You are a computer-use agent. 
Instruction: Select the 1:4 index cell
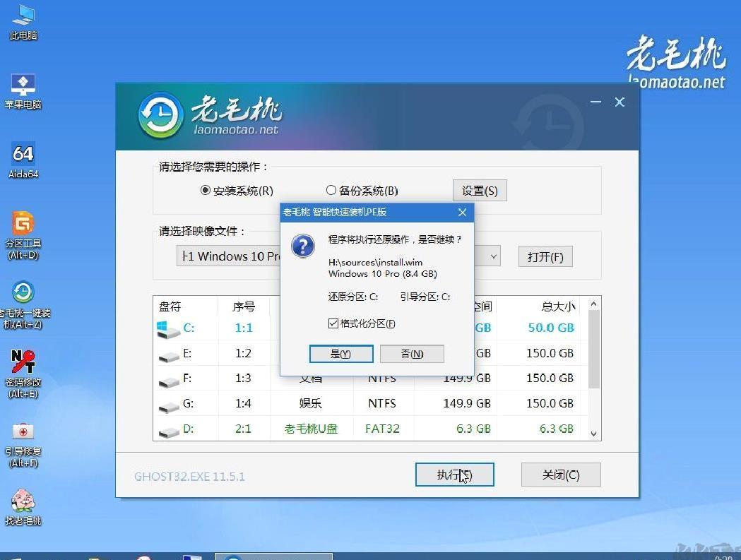click(x=244, y=403)
